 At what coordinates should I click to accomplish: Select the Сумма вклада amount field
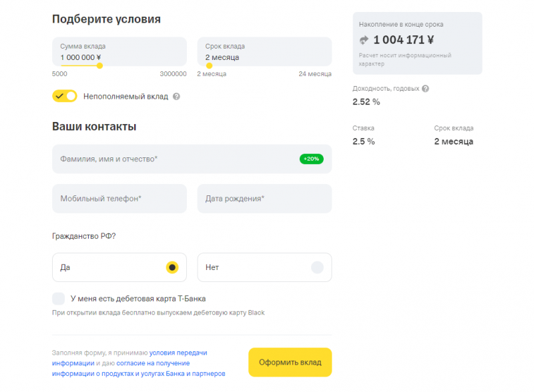pyautogui.click(x=119, y=52)
